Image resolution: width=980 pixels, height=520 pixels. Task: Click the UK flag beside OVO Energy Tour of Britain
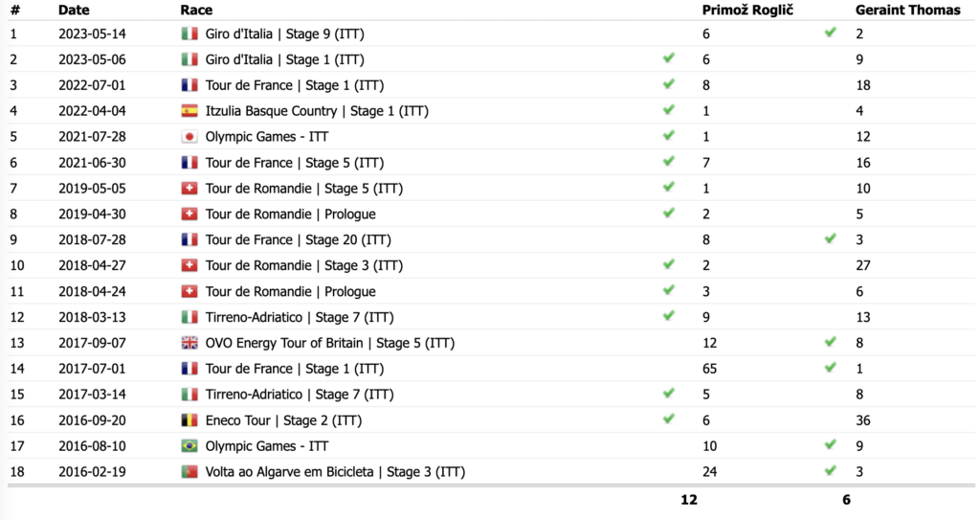tap(189, 343)
